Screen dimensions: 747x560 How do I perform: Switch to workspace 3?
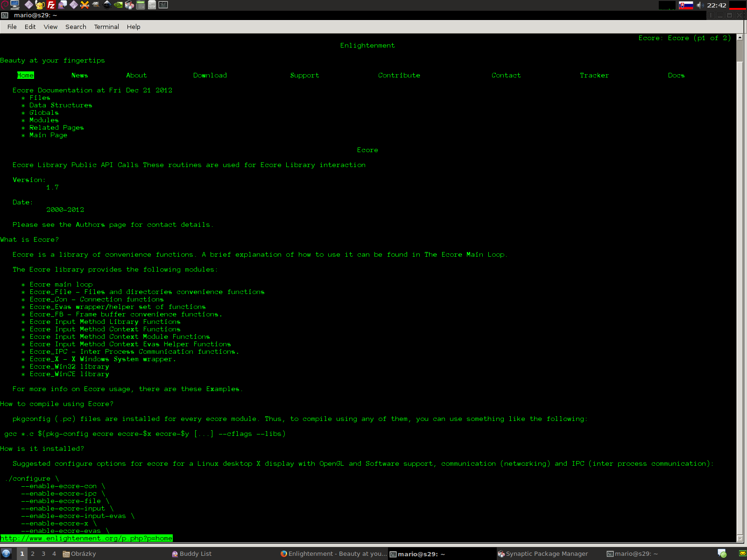click(x=43, y=553)
